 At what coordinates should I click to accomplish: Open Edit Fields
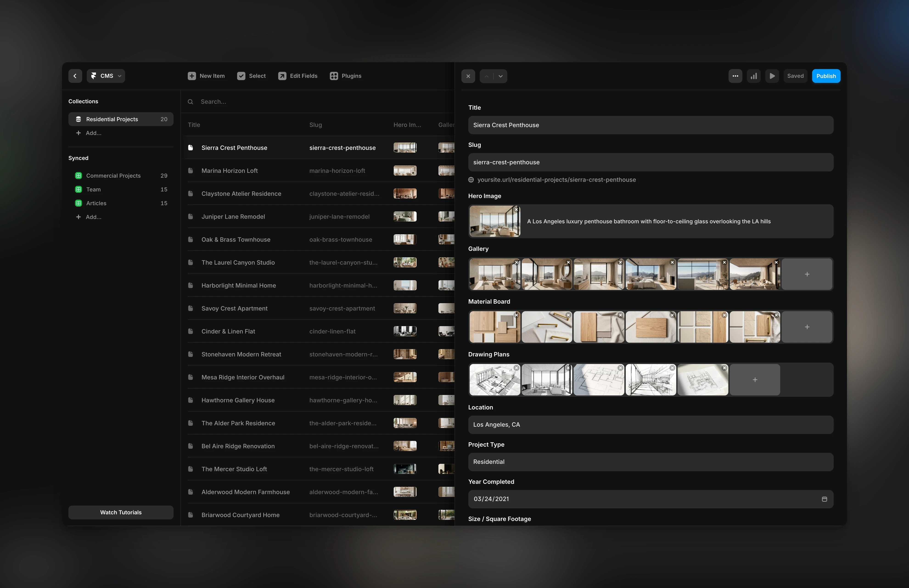tap(297, 76)
